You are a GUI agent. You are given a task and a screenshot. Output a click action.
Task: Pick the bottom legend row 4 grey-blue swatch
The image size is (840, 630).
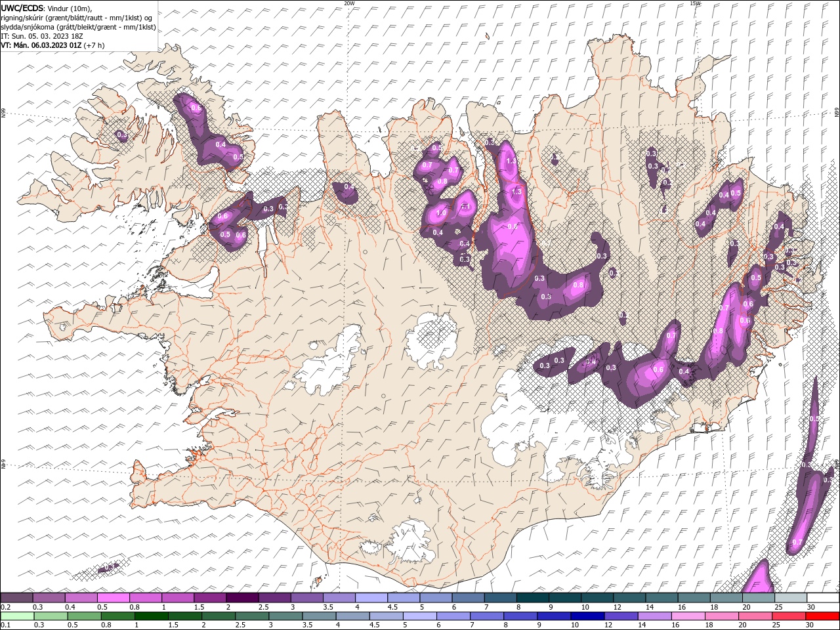pos(353,616)
